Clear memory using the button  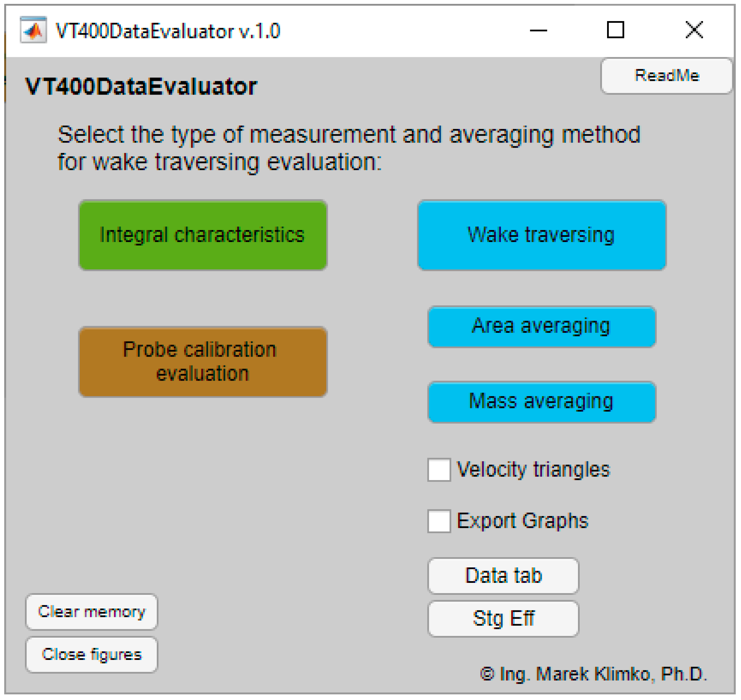pyautogui.click(x=92, y=612)
